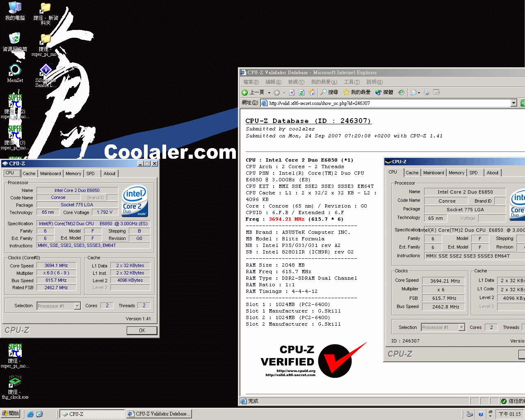This screenshot has height=420, width=525.
Task: Click the 完成 status text in IE status bar
Action: pos(253,401)
